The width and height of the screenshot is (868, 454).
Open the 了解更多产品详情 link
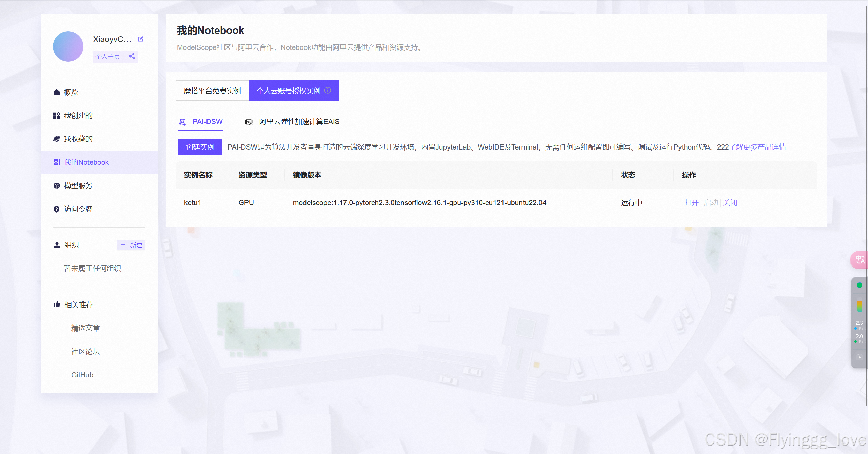(x=757, y=147)
